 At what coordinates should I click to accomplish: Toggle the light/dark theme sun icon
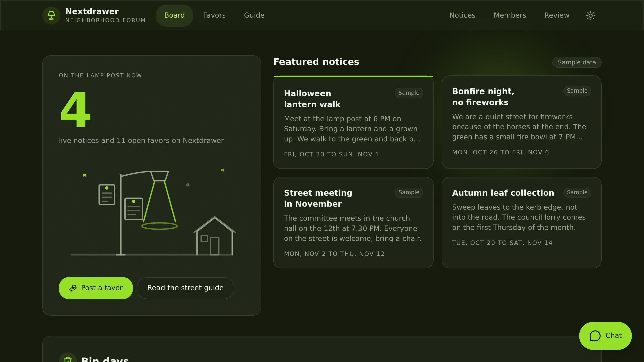[x=590, y=16]
